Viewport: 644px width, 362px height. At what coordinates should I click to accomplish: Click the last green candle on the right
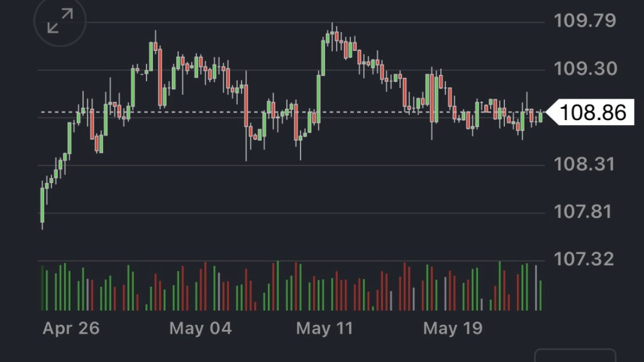pos(540,116)
